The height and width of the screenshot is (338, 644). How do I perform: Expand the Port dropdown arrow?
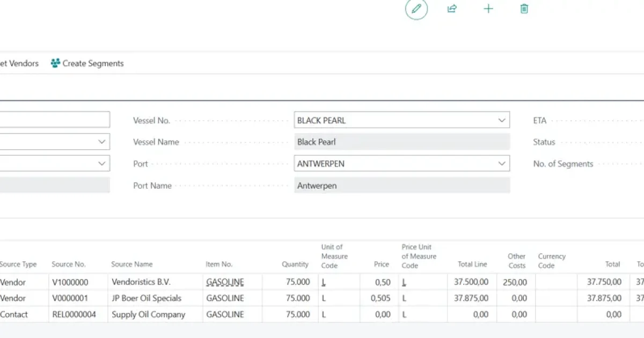point(502,164)
